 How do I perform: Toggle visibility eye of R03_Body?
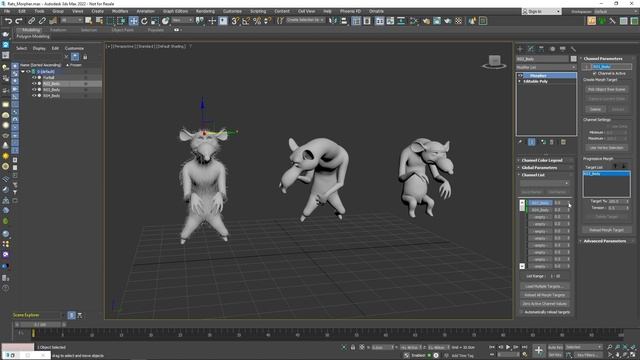coord(34,89)
